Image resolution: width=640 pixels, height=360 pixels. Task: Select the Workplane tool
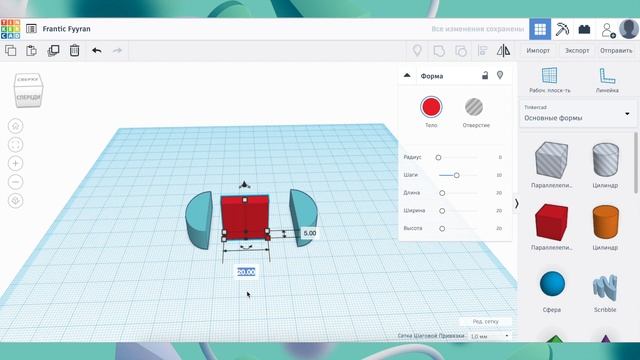(x=549, y=80)
